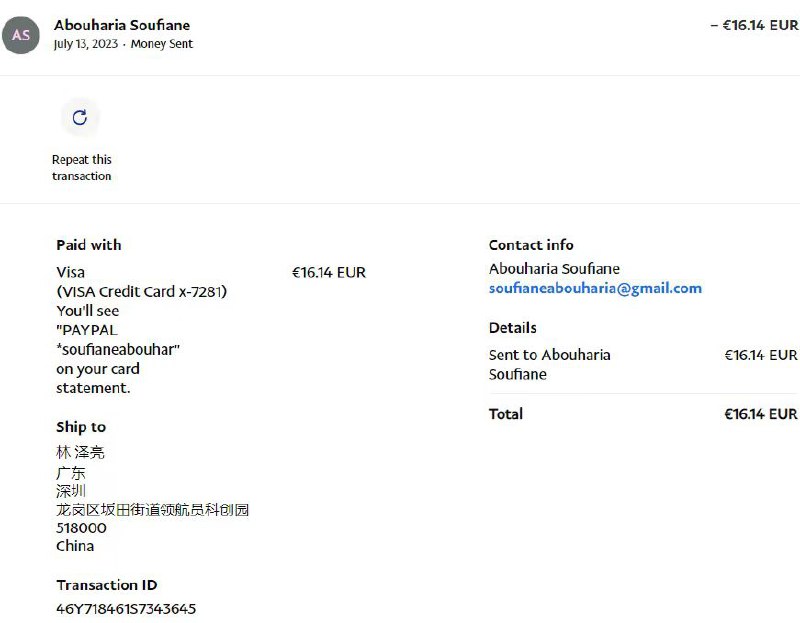Click the PAYPAL *soufianeabouhar statement text
Image resolution: width=800 pixels, height=623 pixels.
pos(118,339)
